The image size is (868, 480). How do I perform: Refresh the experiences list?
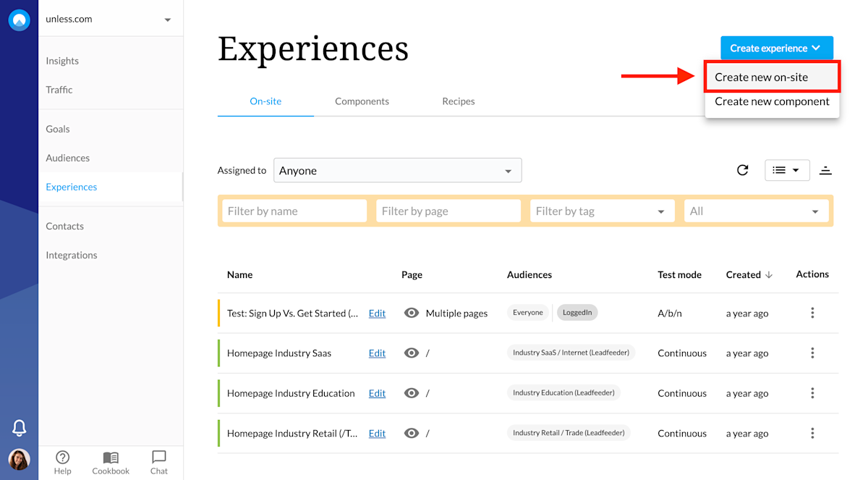coord(742,169)
